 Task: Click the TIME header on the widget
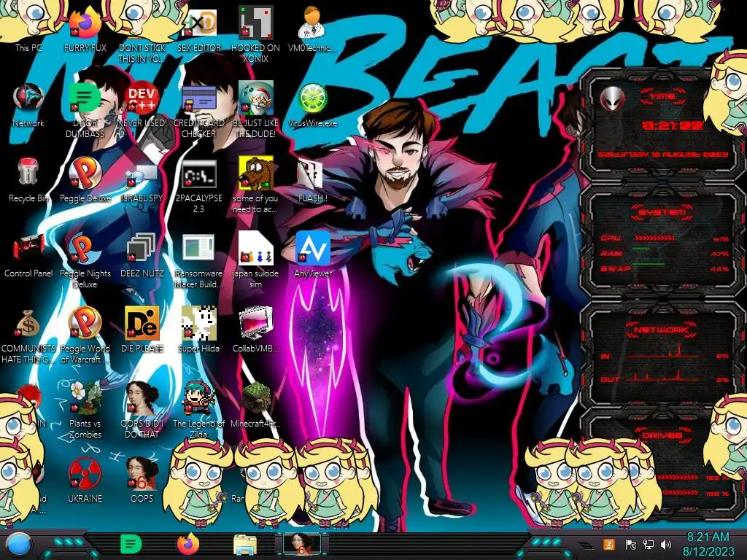[x=662, y=97]
